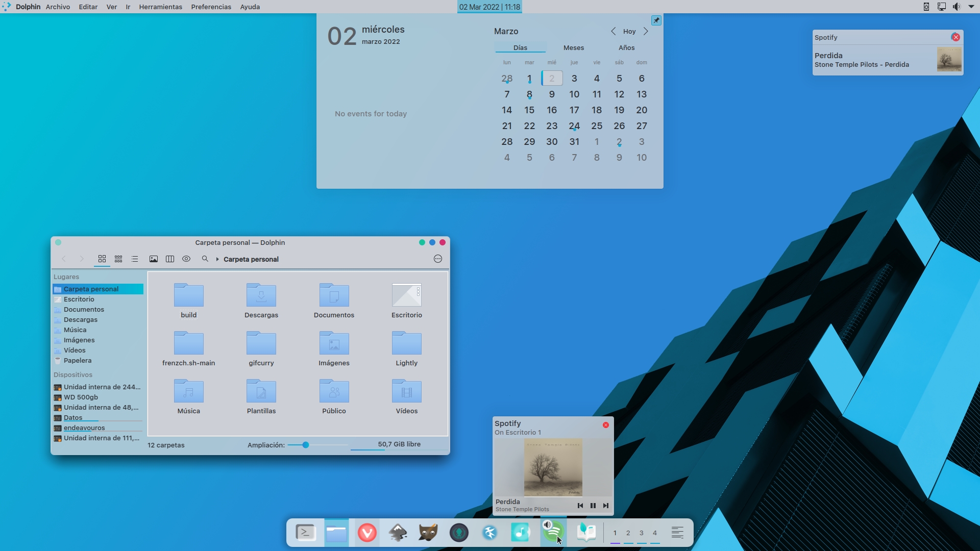This screenshot has height=551, width=980.
Task: Select the Plantillas folder
Action: (261, 396)
